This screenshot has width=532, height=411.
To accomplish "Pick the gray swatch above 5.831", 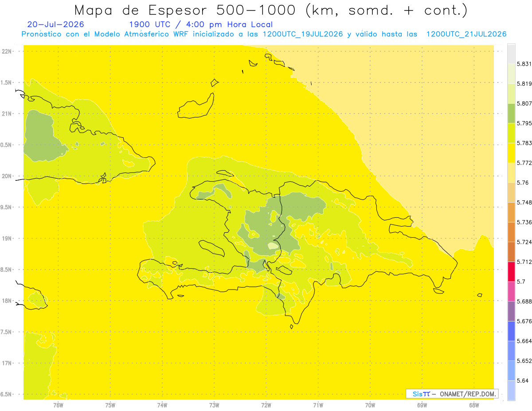I will point(511,54).
